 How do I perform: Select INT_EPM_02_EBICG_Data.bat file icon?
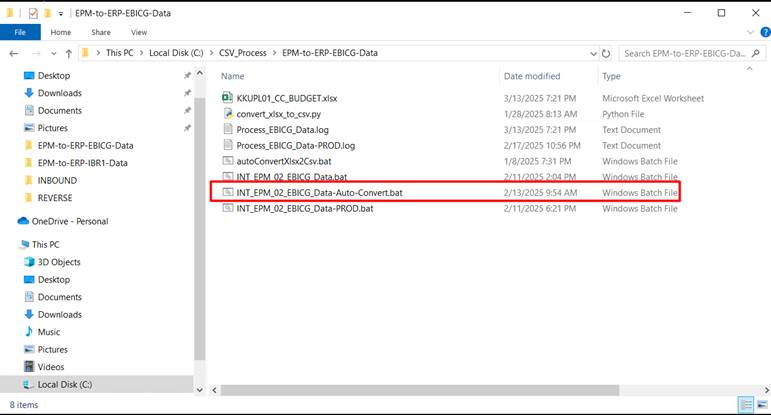pos(227,177)
